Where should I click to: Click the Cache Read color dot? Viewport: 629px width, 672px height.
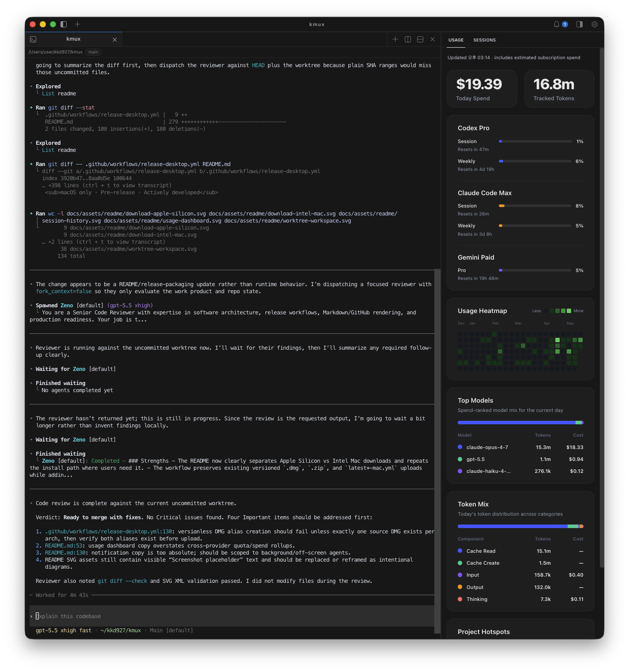click(x=460, y=551)
